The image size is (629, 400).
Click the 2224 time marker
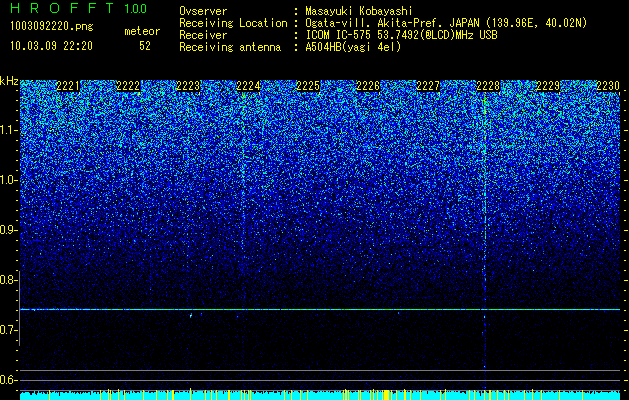click(248, 86)
